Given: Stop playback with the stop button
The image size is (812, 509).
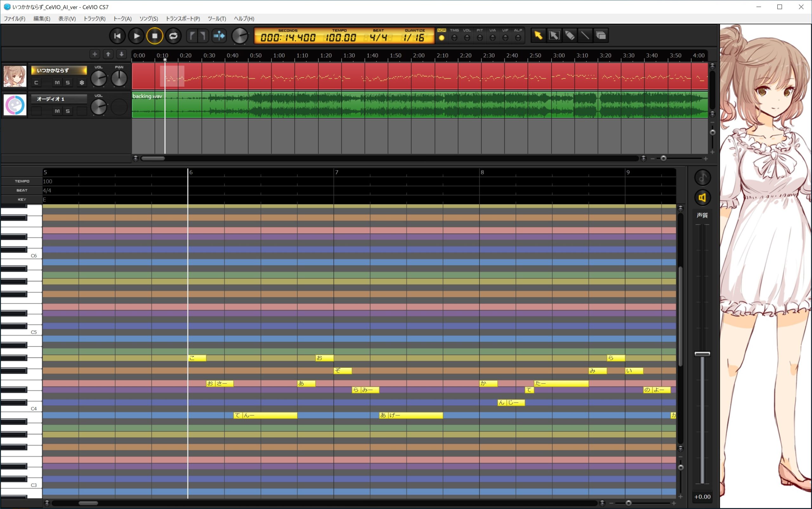Looking at the screenshot, I should point(154,36).
